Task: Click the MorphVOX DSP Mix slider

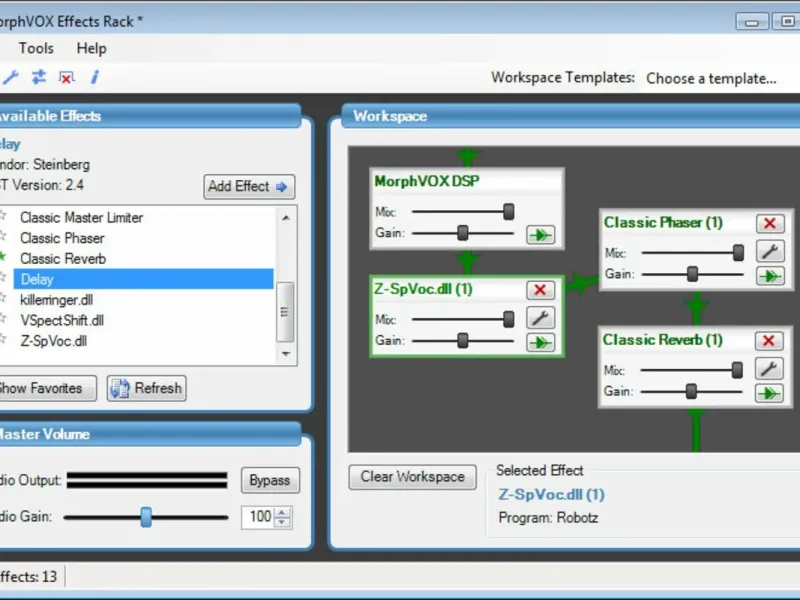Action: [x=463, y=212]
